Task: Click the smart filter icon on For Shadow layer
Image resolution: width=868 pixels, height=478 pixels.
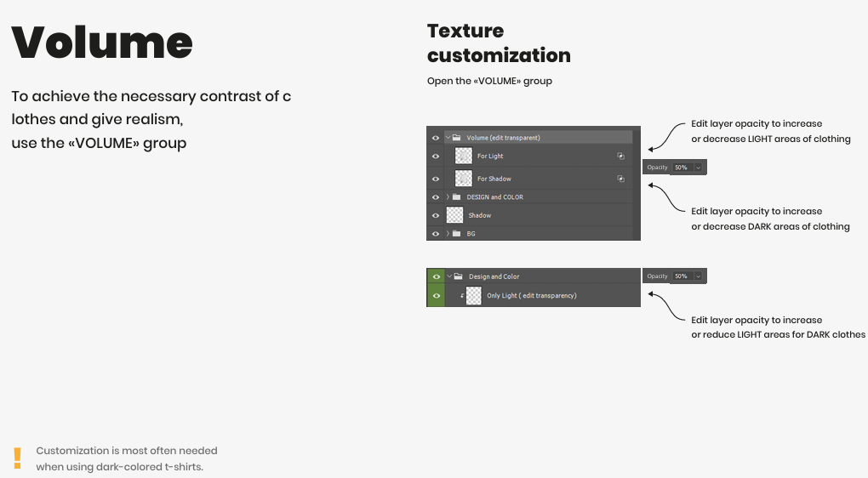Action: pyautogui.click(x=620, y=179)
